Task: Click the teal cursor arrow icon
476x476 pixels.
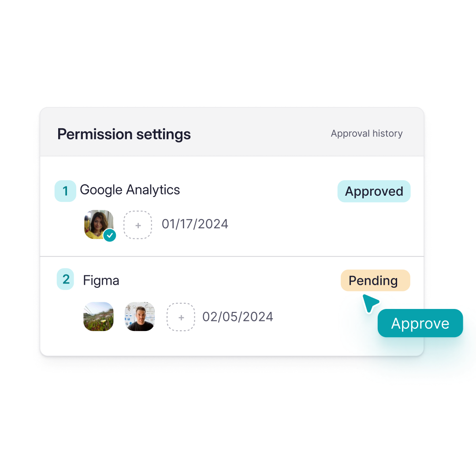Action: (369, 303)
